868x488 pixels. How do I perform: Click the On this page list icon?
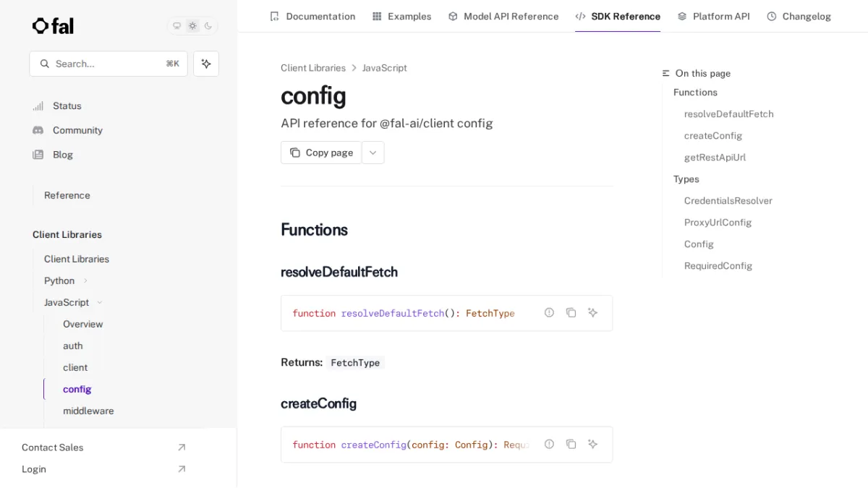coord(666,73)
